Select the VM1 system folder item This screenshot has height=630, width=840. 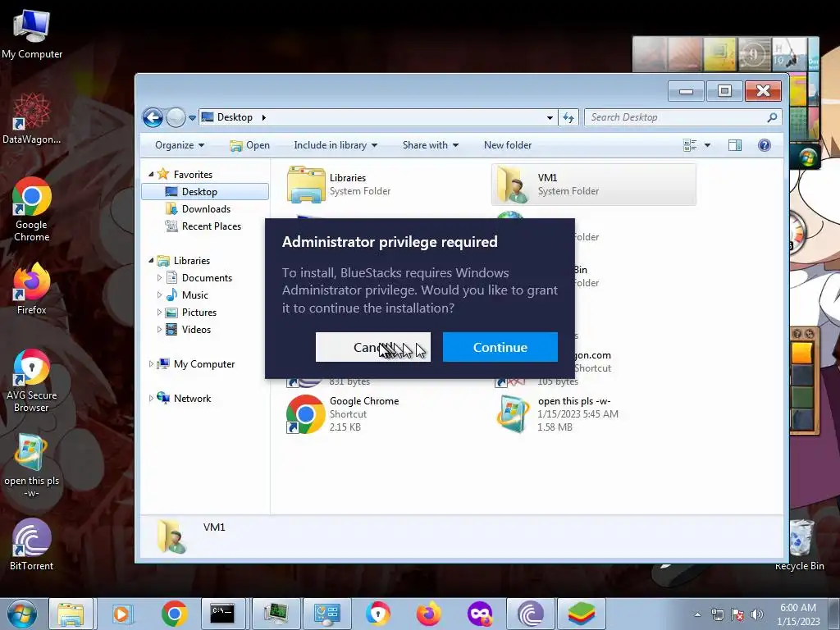click(x=594, y=185)
